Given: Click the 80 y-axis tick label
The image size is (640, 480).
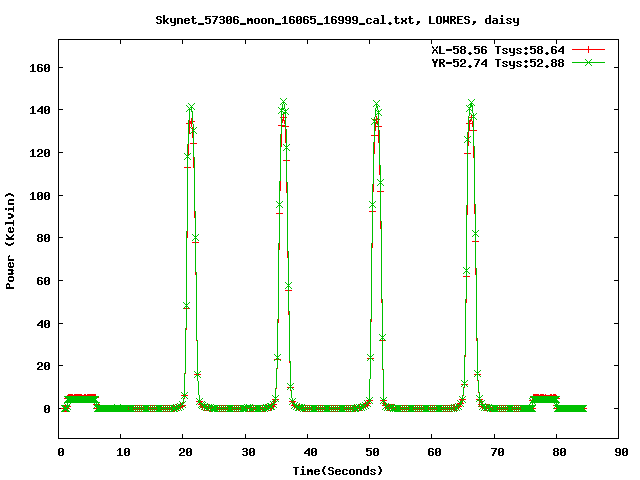Looking at the screenshot, I should point(43,238).
